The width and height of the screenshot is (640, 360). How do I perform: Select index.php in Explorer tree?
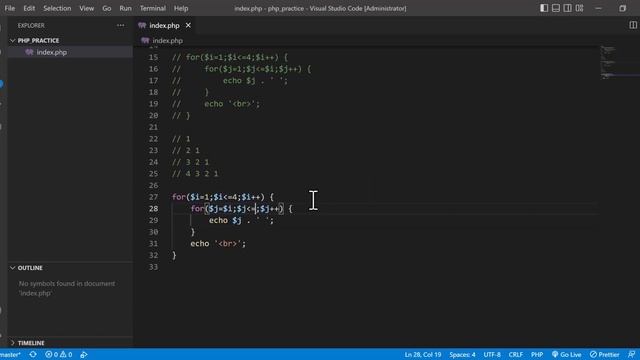coord(51,52)
